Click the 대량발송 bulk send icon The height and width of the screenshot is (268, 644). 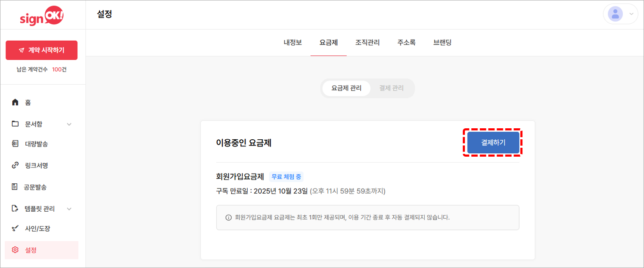pos(16,144)
